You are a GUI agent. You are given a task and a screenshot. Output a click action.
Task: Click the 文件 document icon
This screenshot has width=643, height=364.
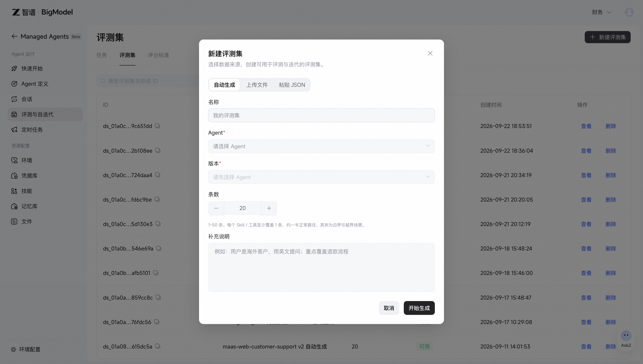point(14,221)
